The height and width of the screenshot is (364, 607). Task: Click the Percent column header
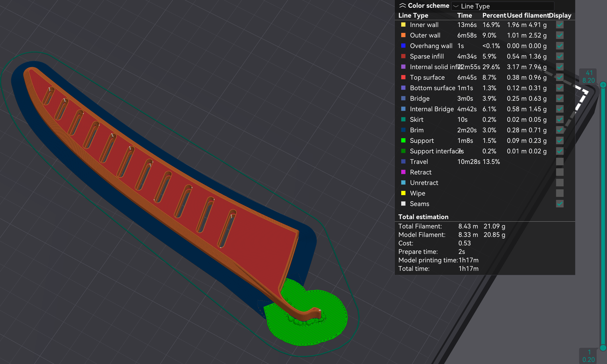(494, 16)
